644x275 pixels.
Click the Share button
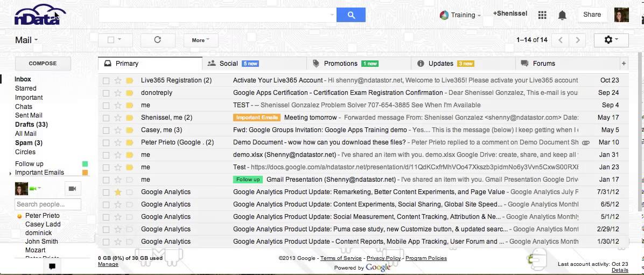pos(592,15)
